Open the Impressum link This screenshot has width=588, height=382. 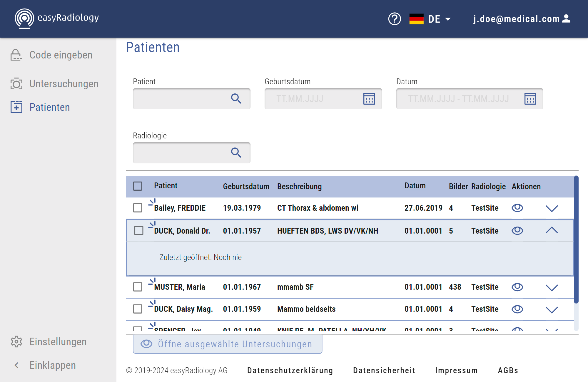click(456, 371)
